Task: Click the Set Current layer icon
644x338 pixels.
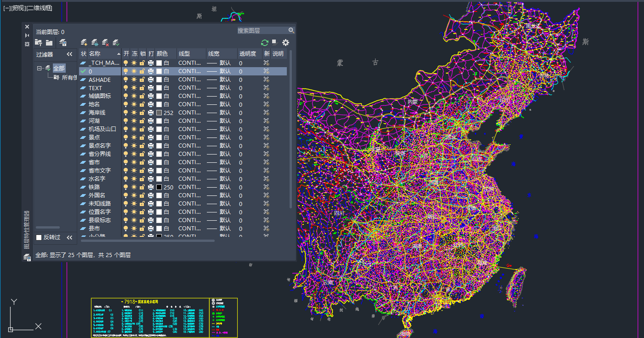Action: (116, 43)
